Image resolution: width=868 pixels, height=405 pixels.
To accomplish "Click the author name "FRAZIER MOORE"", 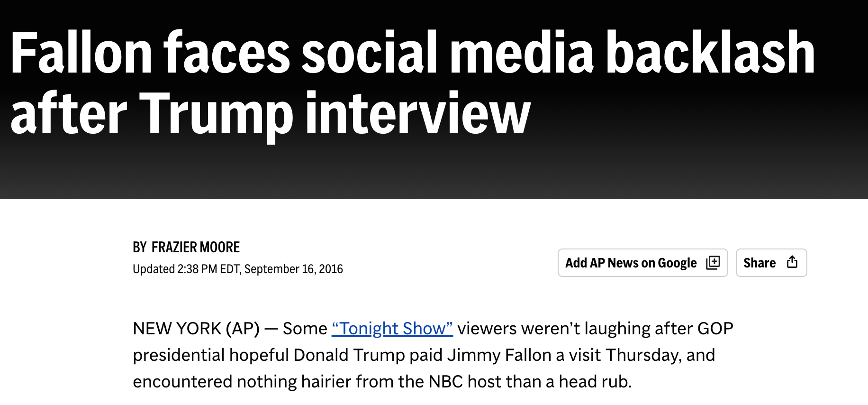I will [196, 247].
